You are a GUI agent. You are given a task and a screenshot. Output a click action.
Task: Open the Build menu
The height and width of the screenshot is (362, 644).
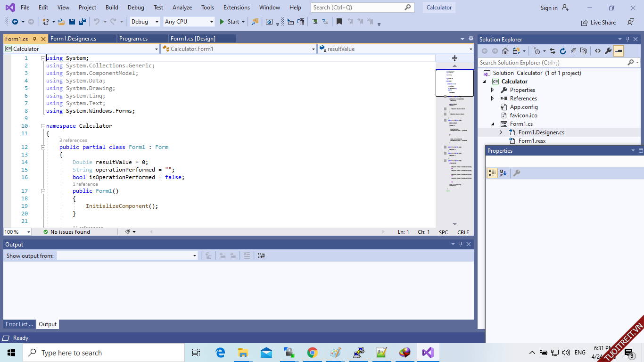pyautogui.click(x=112, y=8)
